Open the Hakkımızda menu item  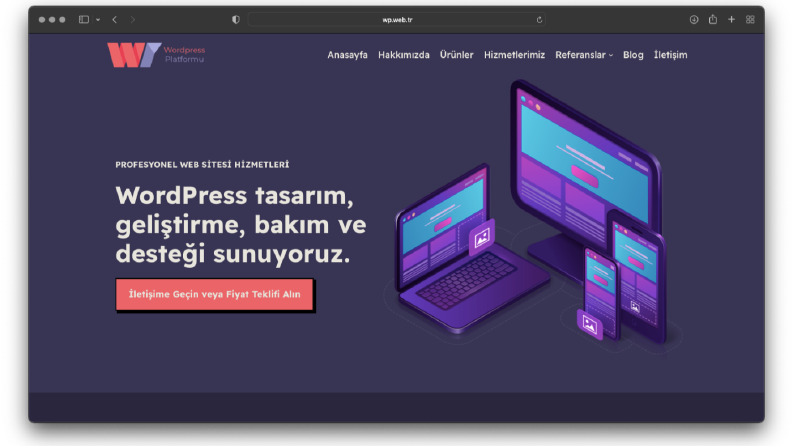pyautogui.click(x=404, y=55)
